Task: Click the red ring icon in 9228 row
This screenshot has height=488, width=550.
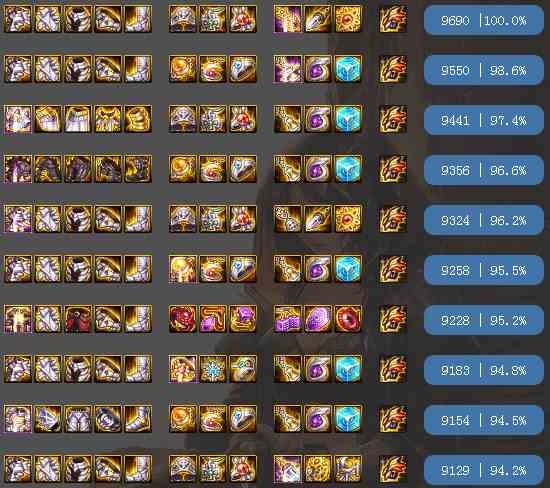Action: [x=348, y=319]
